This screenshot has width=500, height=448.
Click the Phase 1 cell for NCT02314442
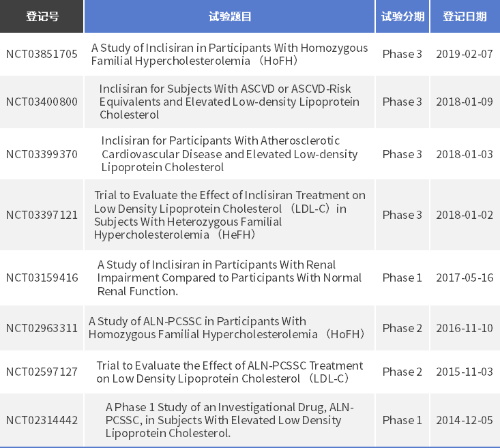(x=402, y=420)
